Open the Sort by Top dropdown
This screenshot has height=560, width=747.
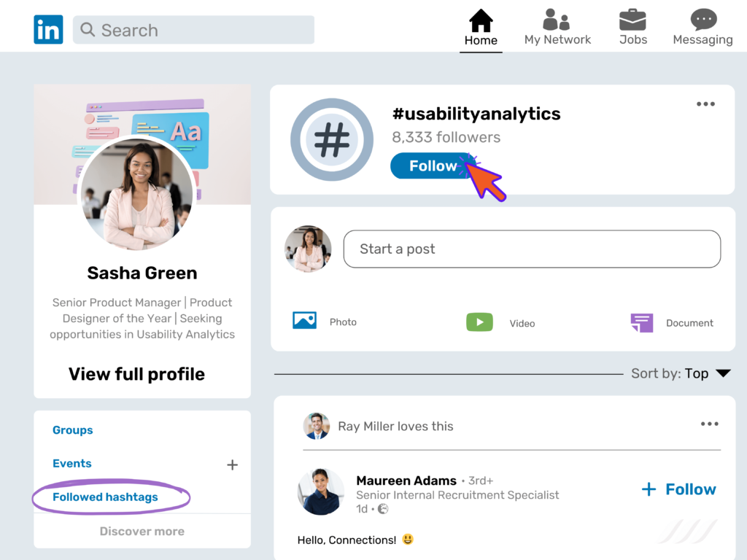coord(681,373)
